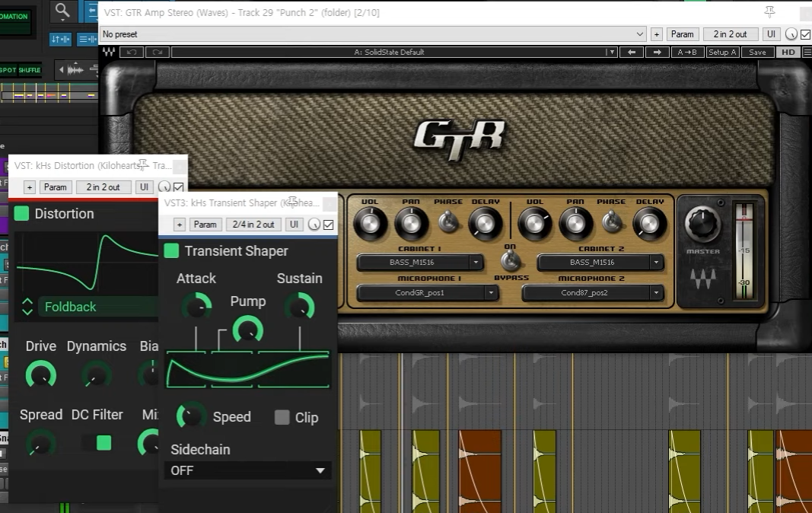
Task: Click the Transient Shaper Sustain knob
Action: (299, 306)
